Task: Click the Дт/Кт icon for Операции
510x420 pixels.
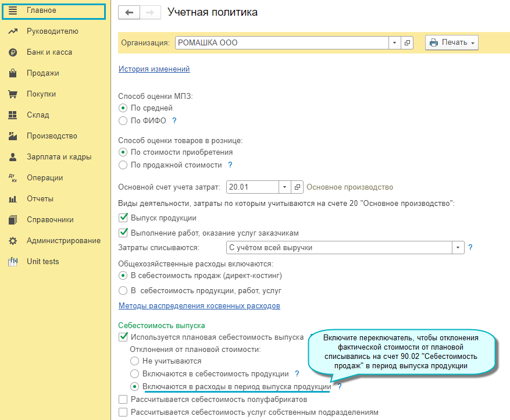Action: 13,178
